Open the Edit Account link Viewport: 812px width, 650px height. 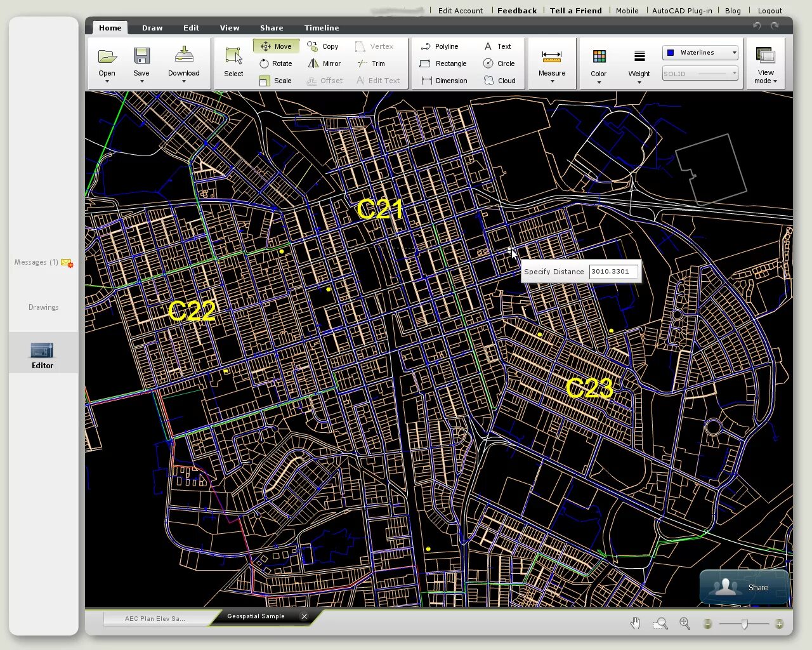[x=461, y=11]
